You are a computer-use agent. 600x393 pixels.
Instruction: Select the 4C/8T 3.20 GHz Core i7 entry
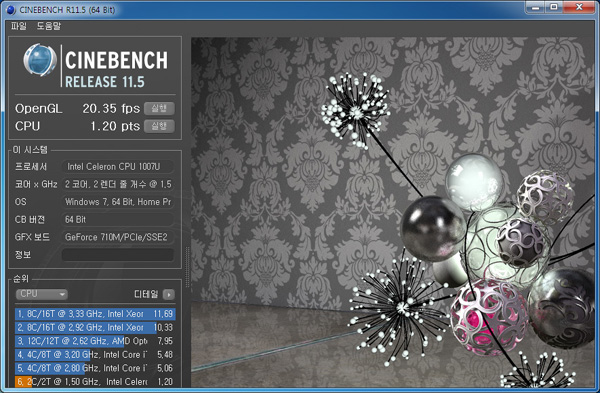pos(95,355)
